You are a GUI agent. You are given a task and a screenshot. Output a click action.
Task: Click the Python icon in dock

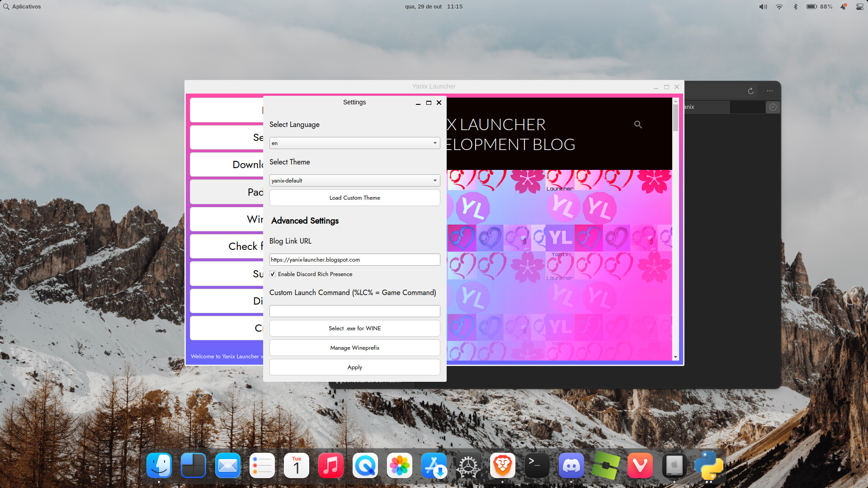708,465
